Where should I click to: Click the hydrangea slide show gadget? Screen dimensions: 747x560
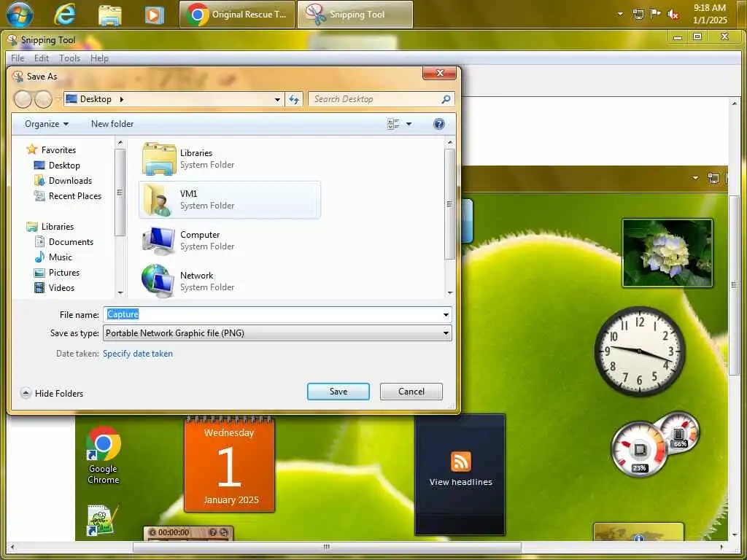coord(667,253)
